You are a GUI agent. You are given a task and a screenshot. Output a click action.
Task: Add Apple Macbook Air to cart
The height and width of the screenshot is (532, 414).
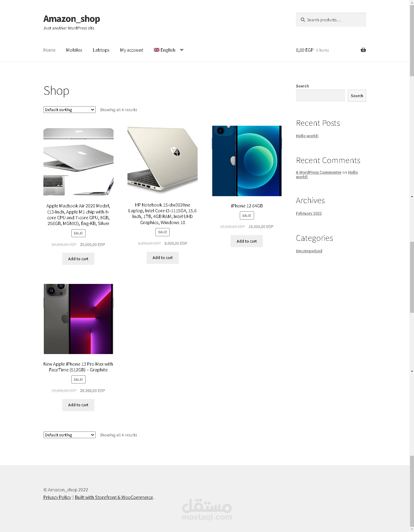(x=78, y=259)
